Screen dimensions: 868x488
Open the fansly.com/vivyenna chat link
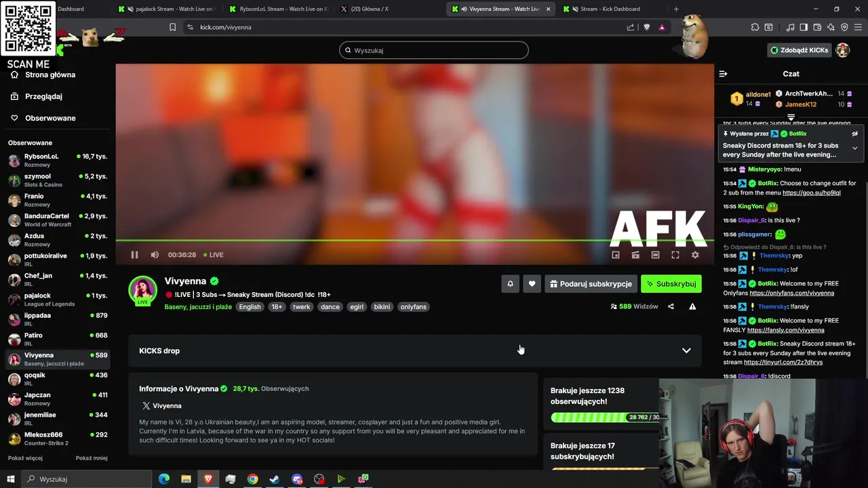[785, 330]
